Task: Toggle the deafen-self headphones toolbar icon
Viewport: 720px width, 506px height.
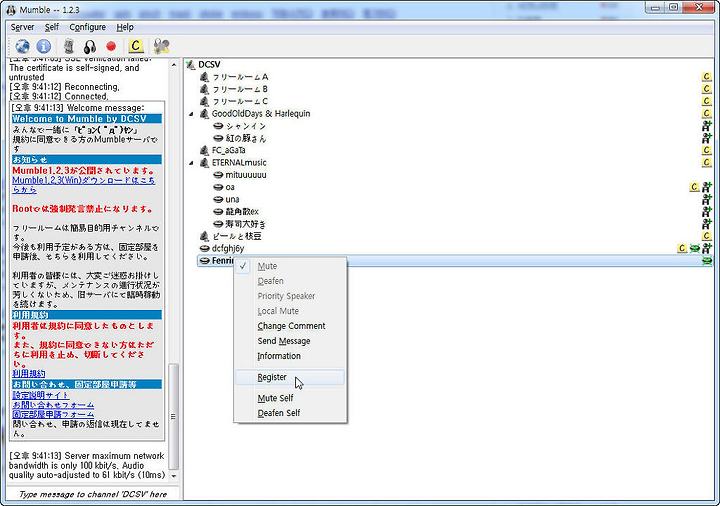Action: tap(90, 46)
